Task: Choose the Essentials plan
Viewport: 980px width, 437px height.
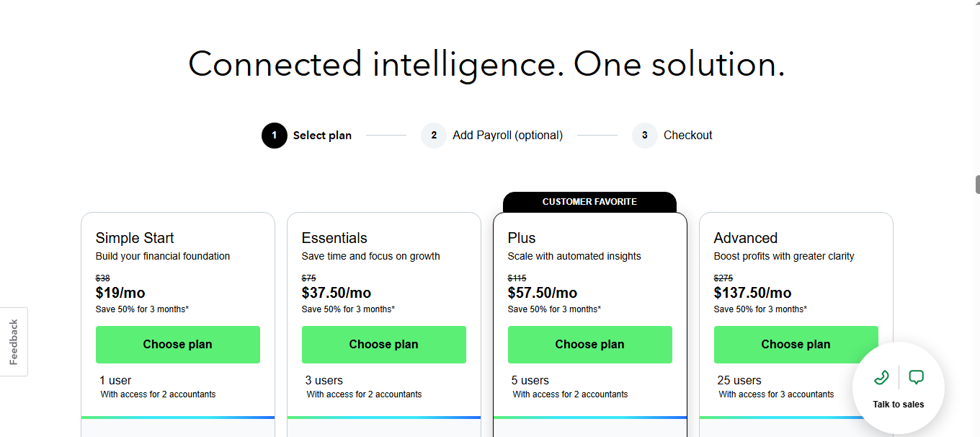Action: click(x=383, y=344)
